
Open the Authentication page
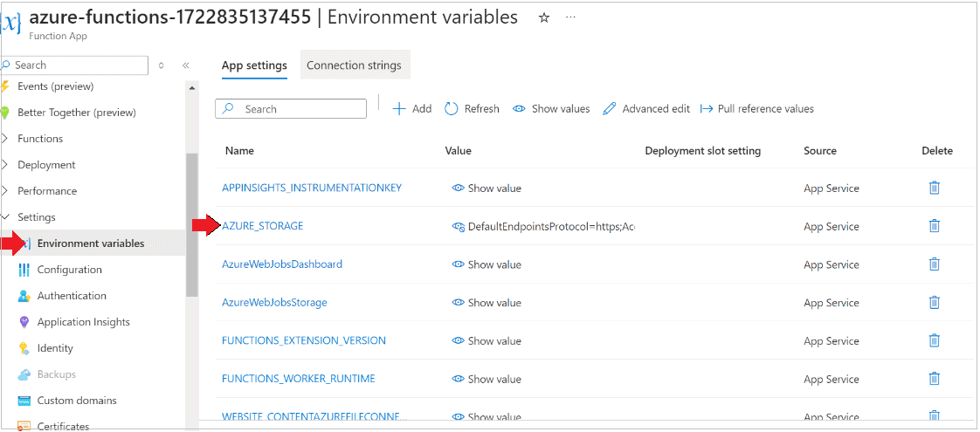point(72,296)
